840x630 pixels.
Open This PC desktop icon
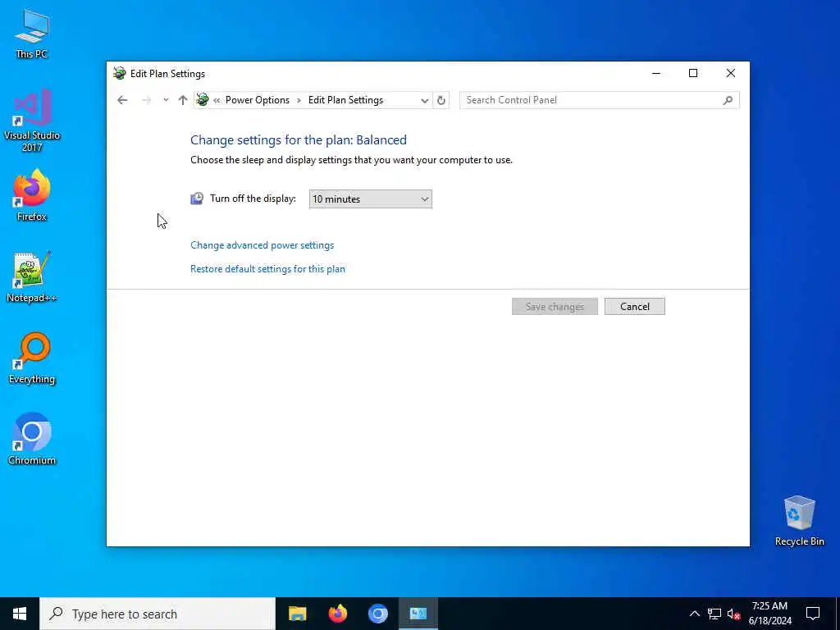point(32,34)
